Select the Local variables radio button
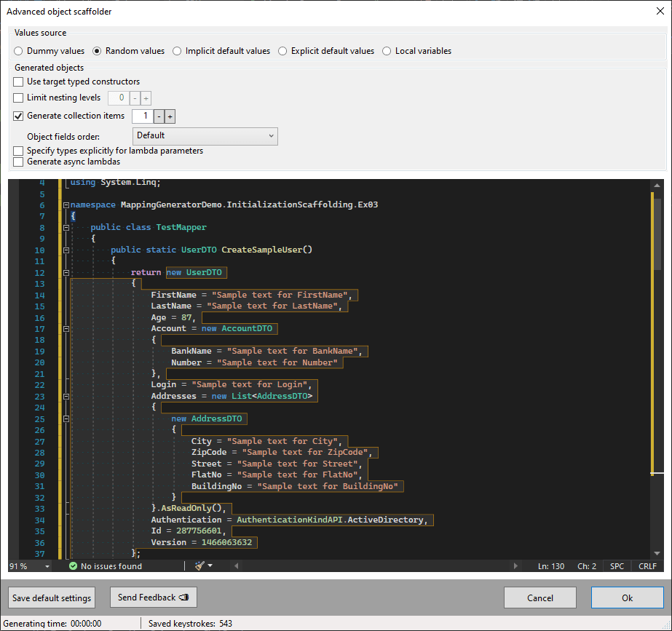The height and width of the screenshot is (631, 672). coord(387,51)
